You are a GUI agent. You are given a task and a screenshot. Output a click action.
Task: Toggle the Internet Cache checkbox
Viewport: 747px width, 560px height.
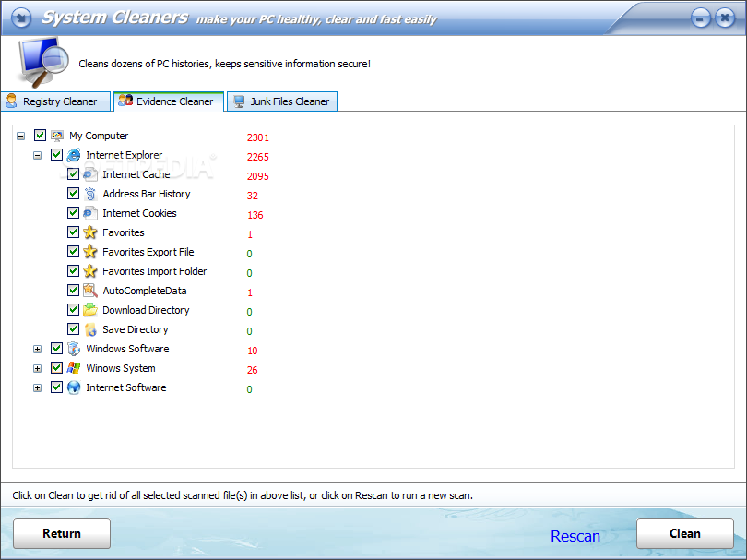(73, 174)
